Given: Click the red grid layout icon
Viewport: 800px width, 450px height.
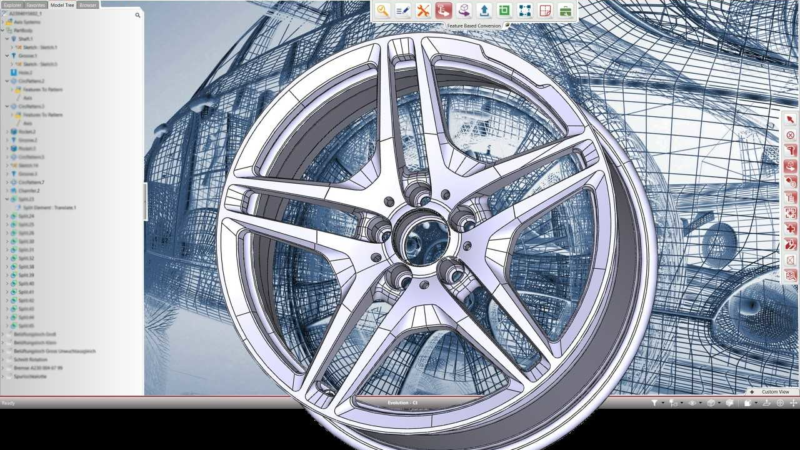Looking at the screenshot, I should tap(545, 11).
